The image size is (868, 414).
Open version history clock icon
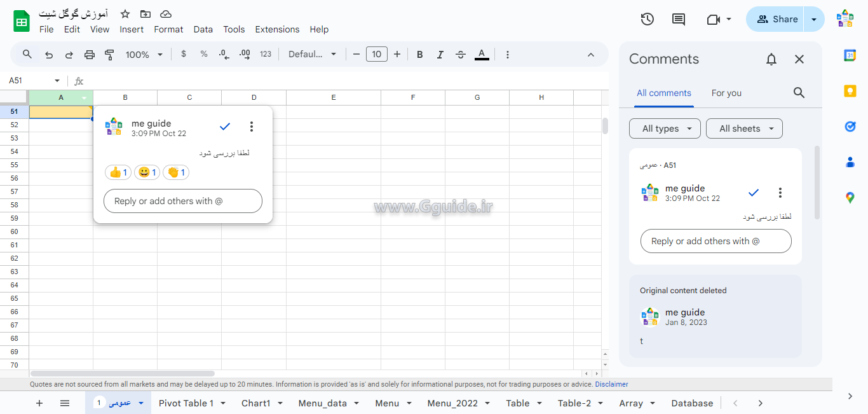(647, 19)
